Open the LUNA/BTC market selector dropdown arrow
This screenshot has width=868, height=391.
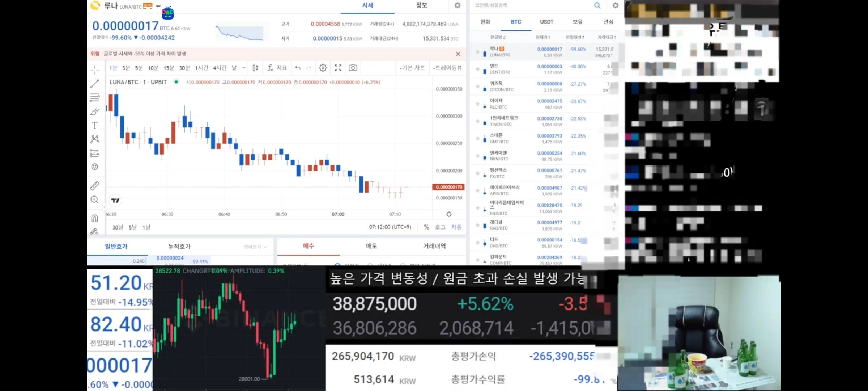click(158, 6)
